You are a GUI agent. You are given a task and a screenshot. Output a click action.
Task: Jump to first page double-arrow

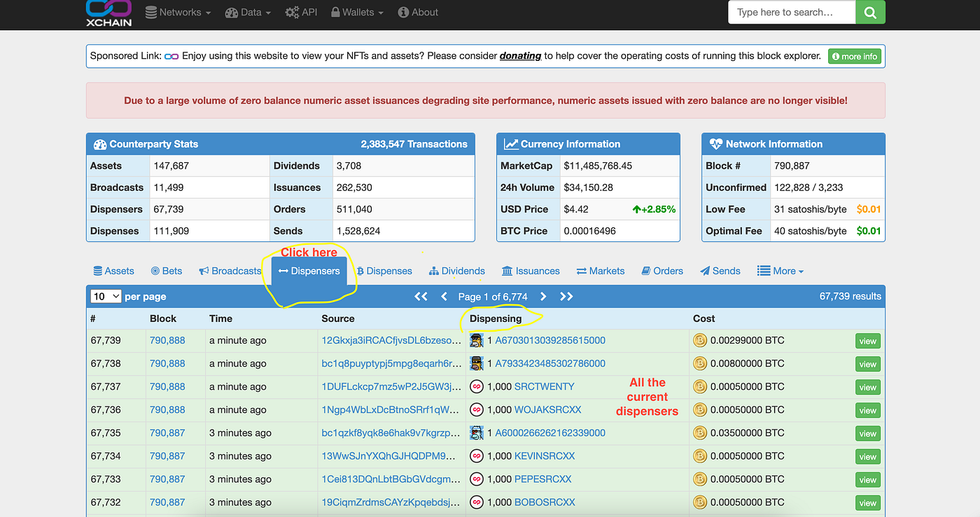[x=421, y=297]
